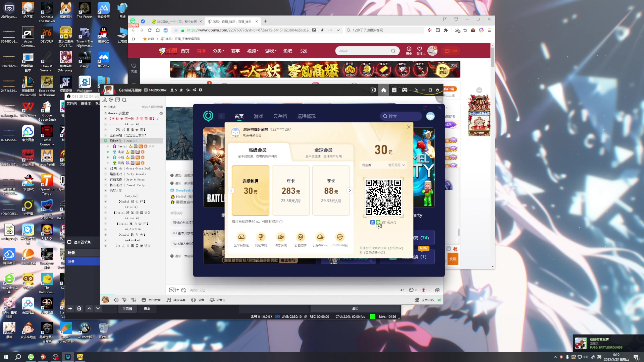Focus accelerator 搜索 search field
The width and height of the screenshot is (644, 362).
401,116
